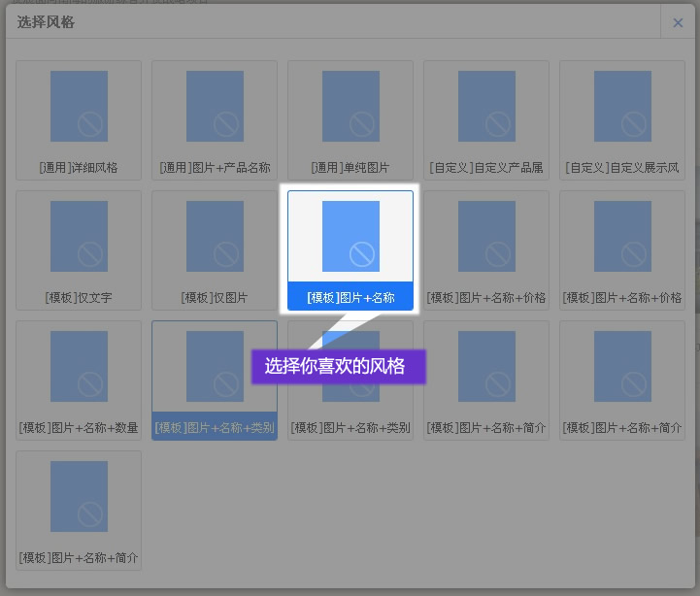This screenshot has height=596, width=700.
Task: Pick the [通用]单纯图片 style tile
Action: click(350, 119)
